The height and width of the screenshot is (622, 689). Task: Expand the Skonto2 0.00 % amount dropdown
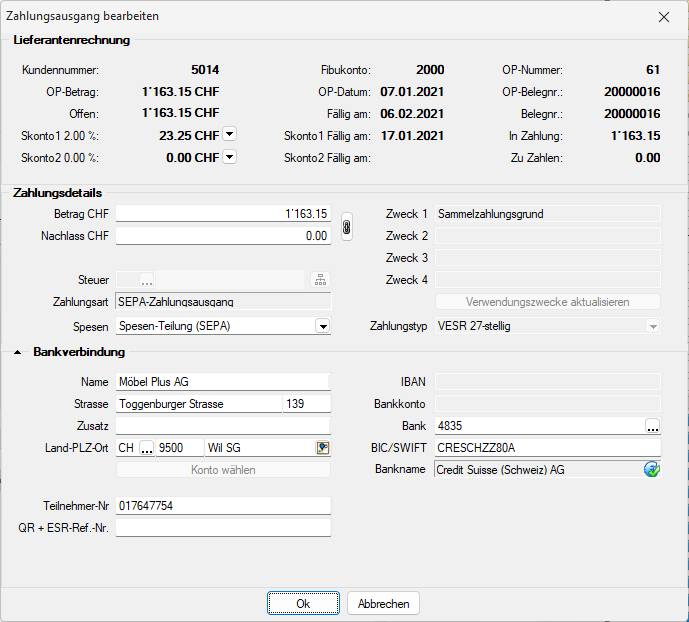(229, 157)
